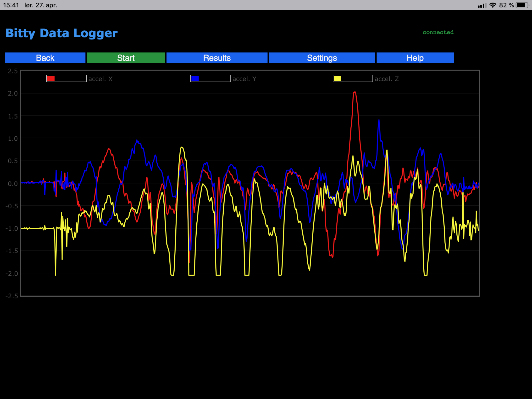This screenshot has width=532, height=399.
Task: Toggle the accel. Y legend label
Action: (244, 79)
